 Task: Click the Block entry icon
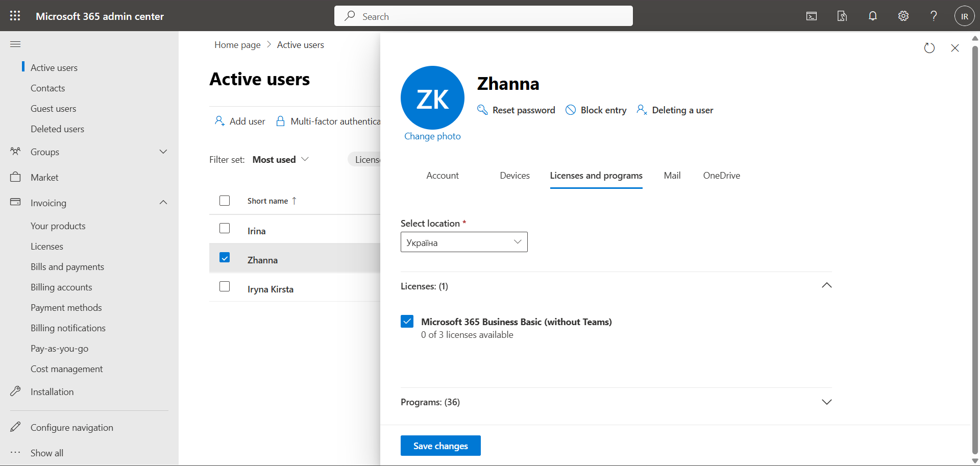(x=571, y=110)
